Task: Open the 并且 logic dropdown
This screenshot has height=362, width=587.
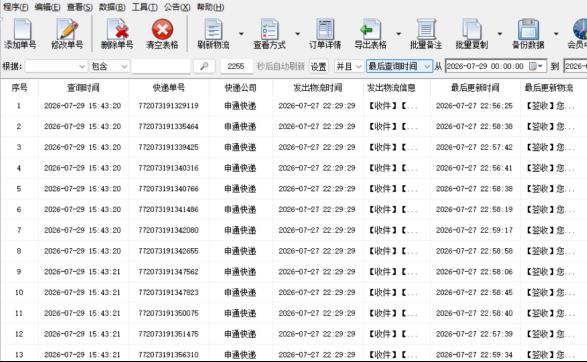Action: [x=349, y=66]
